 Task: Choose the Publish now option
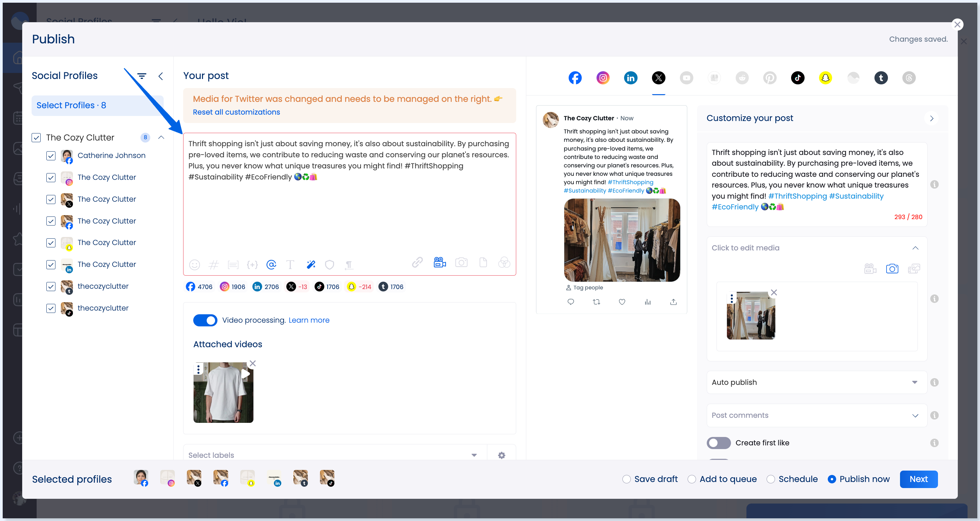pyautogui.click(x=832, y=479)
